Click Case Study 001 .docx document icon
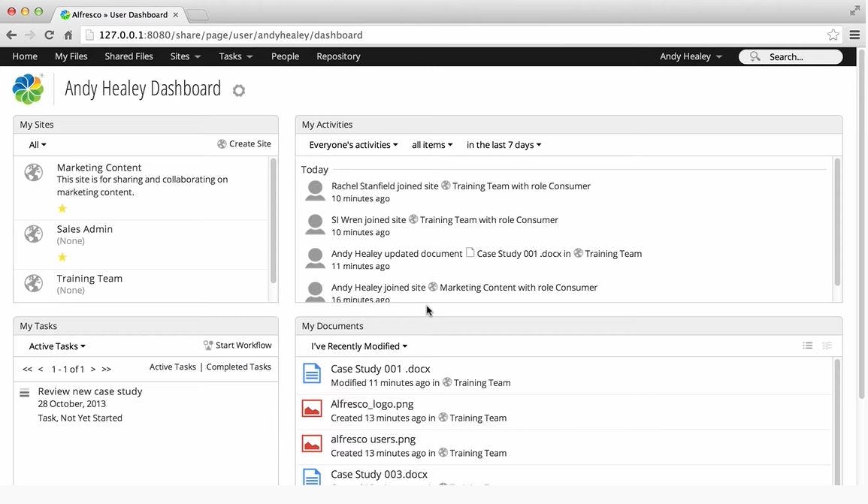Viewport: 868px width, 504px height. [x=312, y=373]
